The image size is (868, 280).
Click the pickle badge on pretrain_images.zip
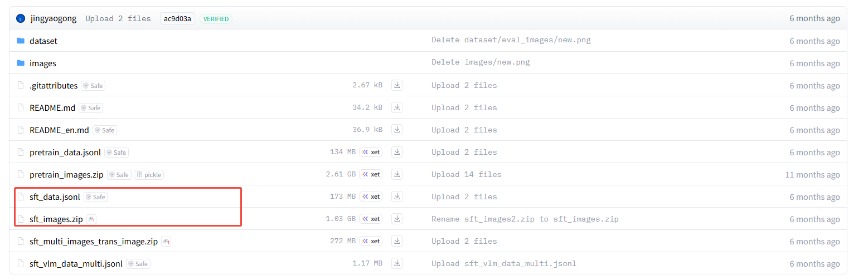pos(149,175)
